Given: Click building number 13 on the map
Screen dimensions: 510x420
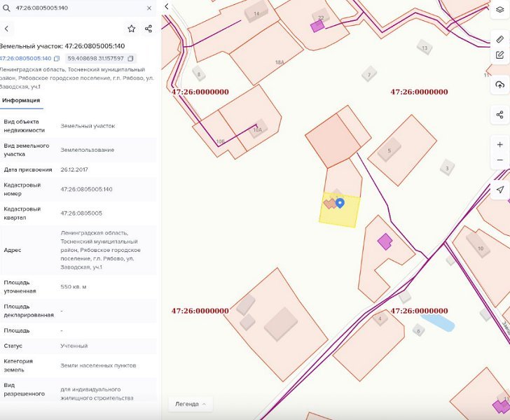Looking at the screenshot, I should click(425, 48).
